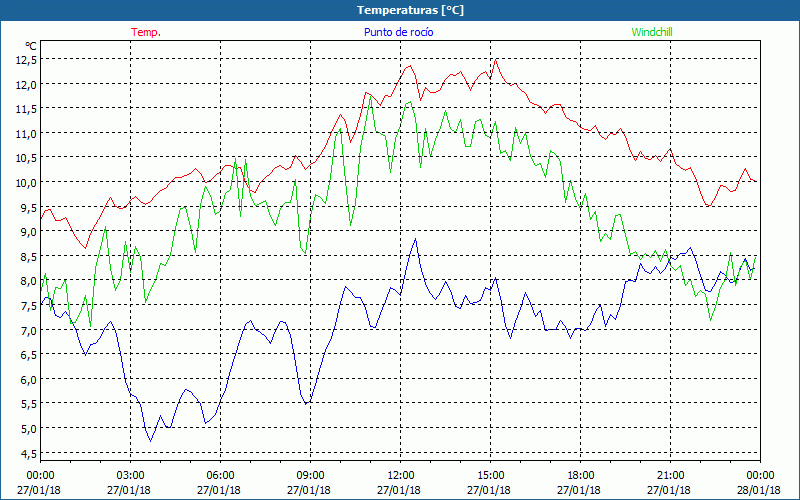Click the 6,0 y-axis value
This screenshot has width=800, height=500.
[x=29, y=380]
